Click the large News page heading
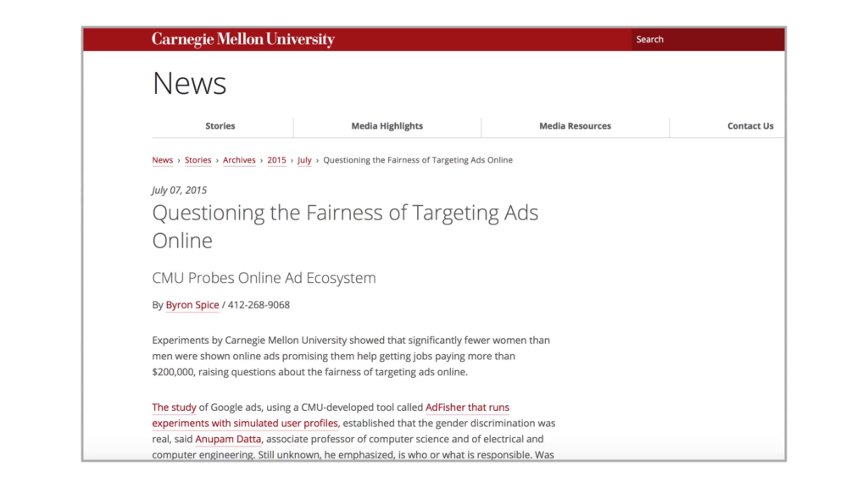Screen dimensions: 868x488 tap(189, 84)
